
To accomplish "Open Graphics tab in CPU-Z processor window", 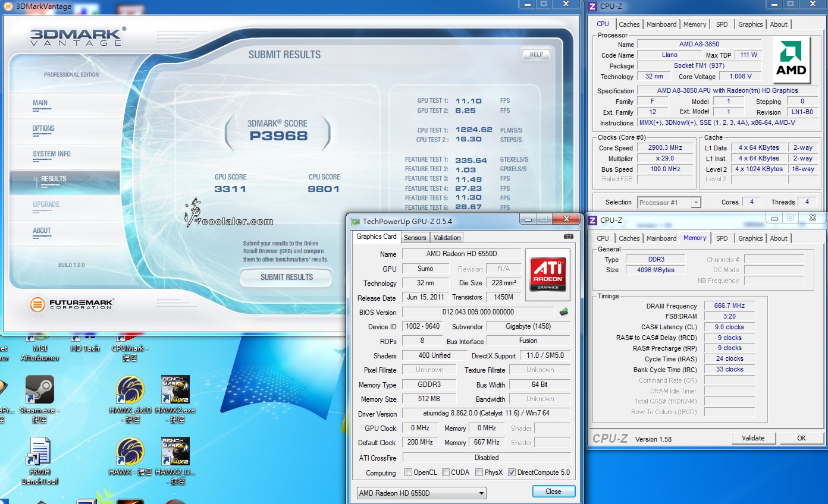I will (750, 24).
